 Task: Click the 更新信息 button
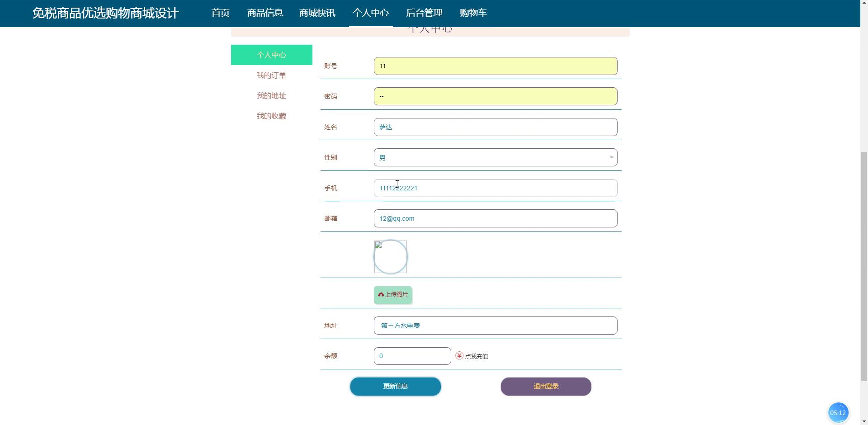pos(396,387)
